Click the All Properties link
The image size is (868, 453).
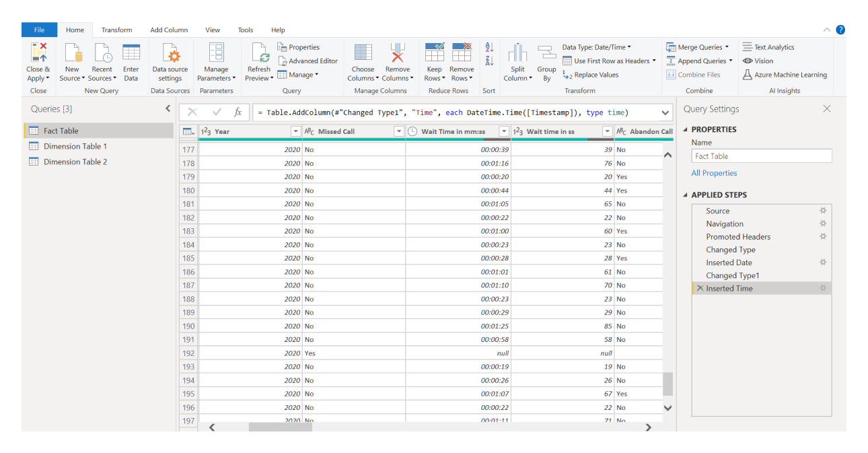pos(714,173)
